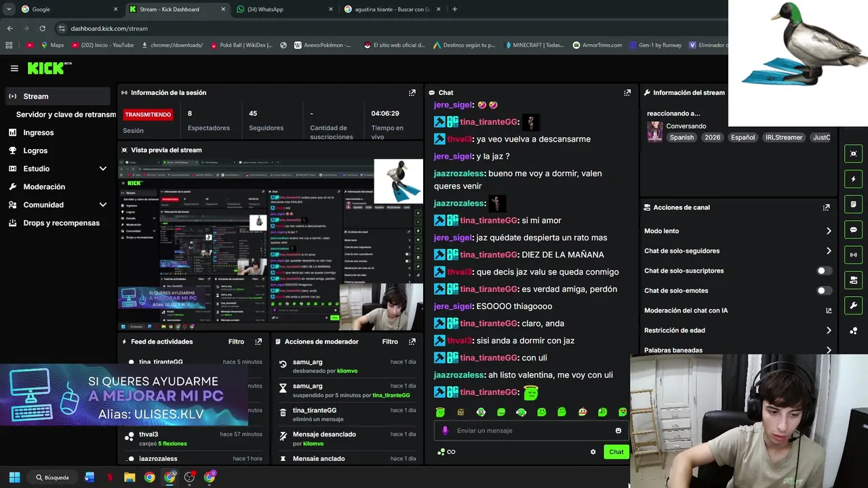The width and height of the screenshot is (868, 488).
Task: Pop out the Chat panel
Action: pyautogui.click(x=627, y=92)
